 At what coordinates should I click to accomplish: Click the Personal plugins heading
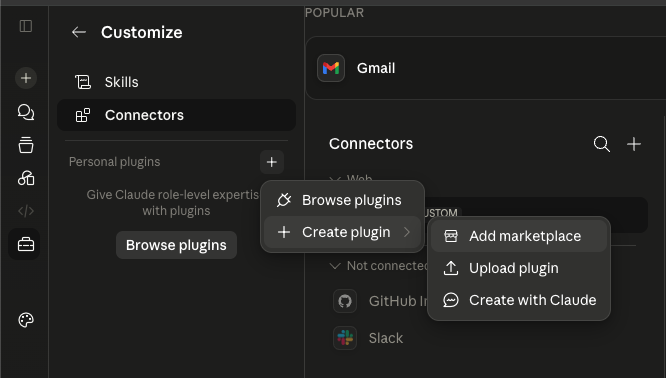115,162
